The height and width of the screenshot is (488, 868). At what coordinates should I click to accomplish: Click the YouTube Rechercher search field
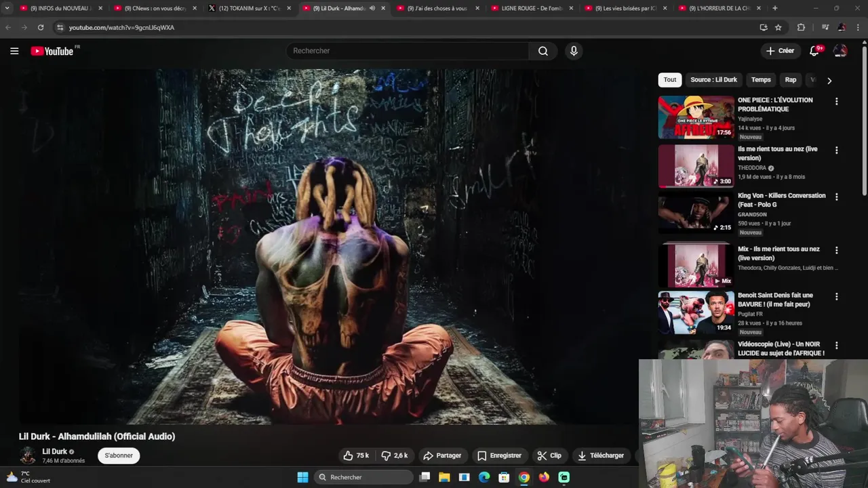pyautogui.click(x=408, y=51)
